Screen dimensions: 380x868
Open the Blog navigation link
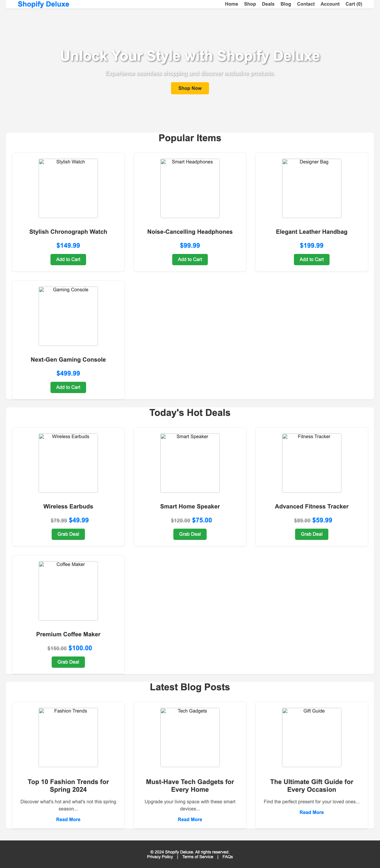point(286,4)
